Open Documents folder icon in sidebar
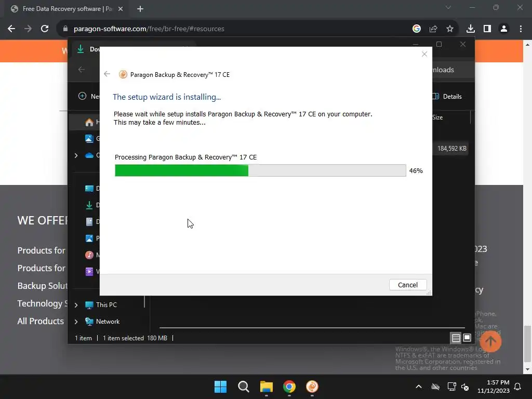The height and width of the screenshot is (399, 532). pos(89,221)
